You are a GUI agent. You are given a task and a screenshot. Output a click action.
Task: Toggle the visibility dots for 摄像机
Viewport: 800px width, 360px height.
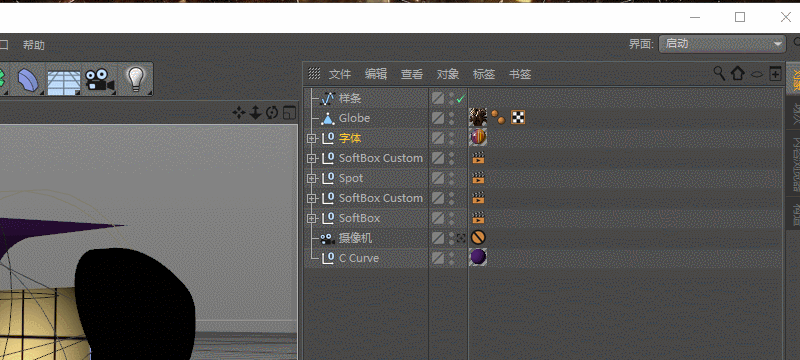tap(451, 238)
